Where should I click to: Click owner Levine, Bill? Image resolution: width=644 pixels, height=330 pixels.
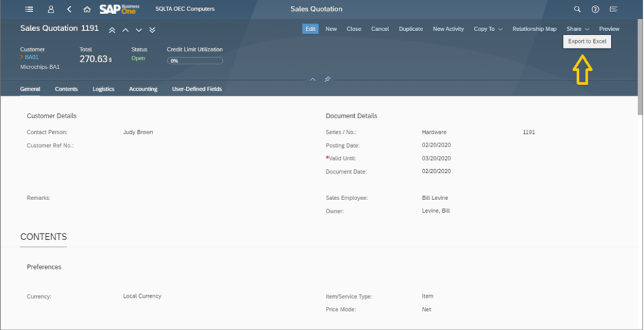coord(436,211)
